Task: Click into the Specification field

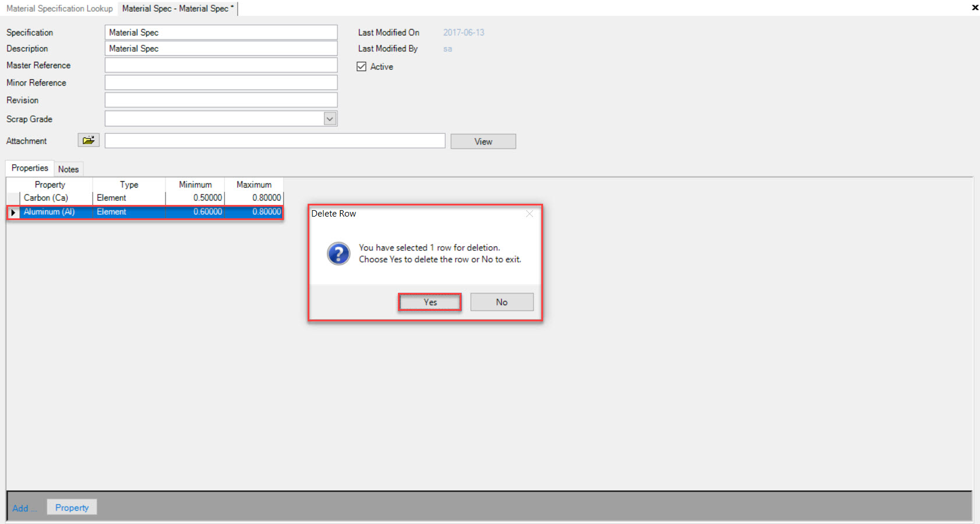Action: pos(221,33)
